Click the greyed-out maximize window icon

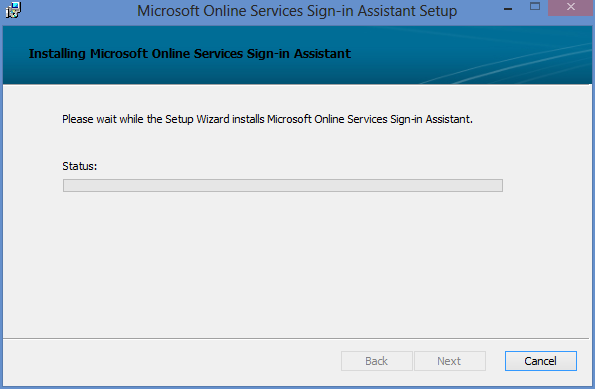[x=535, y=7]
